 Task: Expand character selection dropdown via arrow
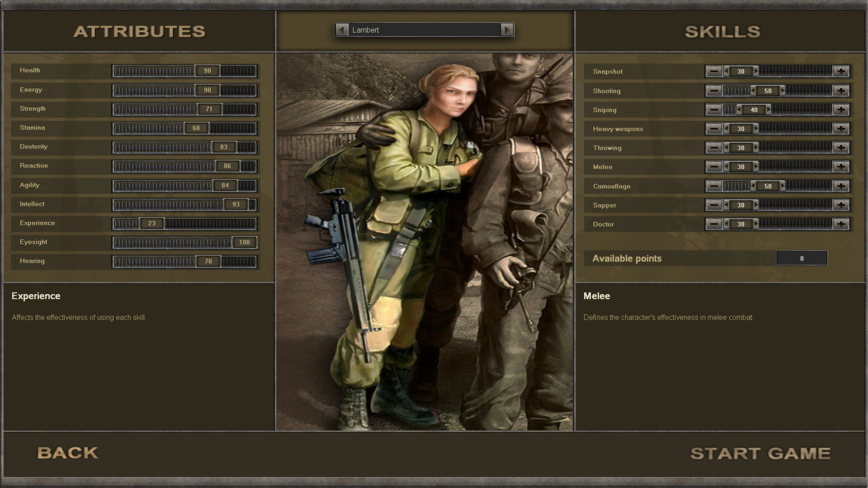[x=508, y=30]
